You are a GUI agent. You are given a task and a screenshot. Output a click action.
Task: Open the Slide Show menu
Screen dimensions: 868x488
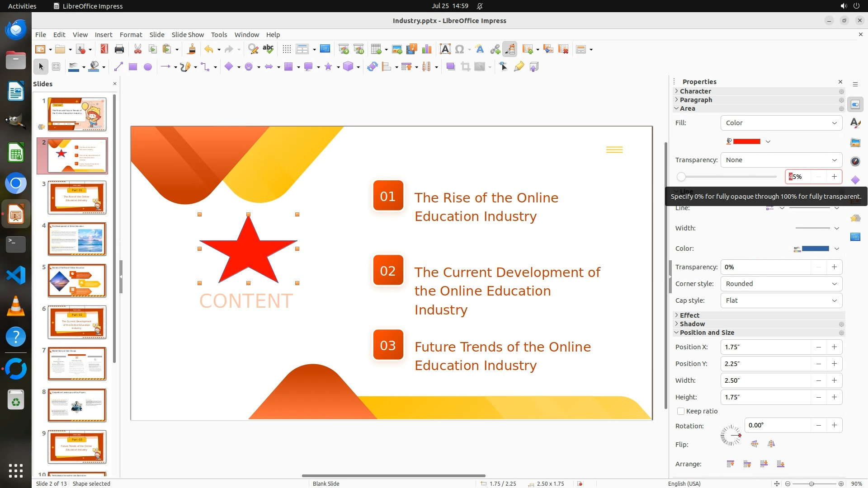[x=188, y=35]
